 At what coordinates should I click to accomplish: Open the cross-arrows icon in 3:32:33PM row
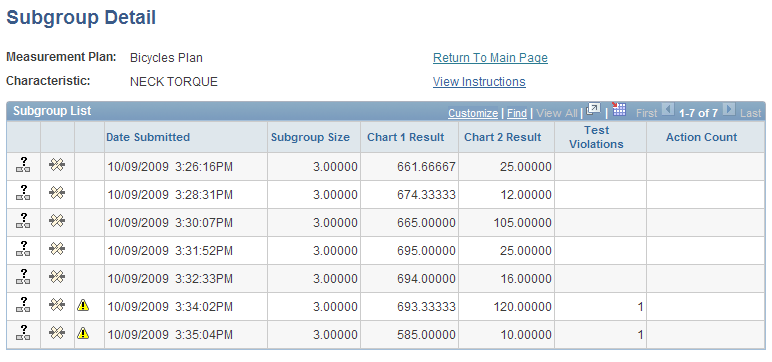click(57, 278)
